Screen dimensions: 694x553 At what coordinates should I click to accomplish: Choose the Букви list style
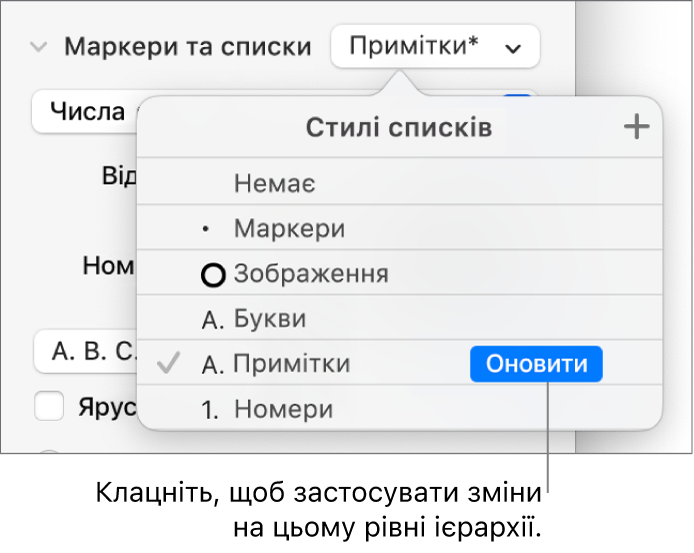400,317
